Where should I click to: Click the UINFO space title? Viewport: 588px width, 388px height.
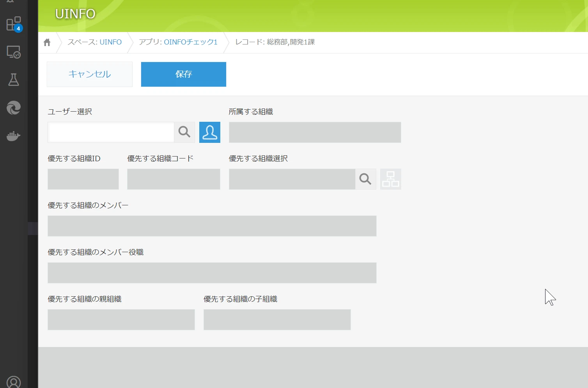tap(75, 14)
